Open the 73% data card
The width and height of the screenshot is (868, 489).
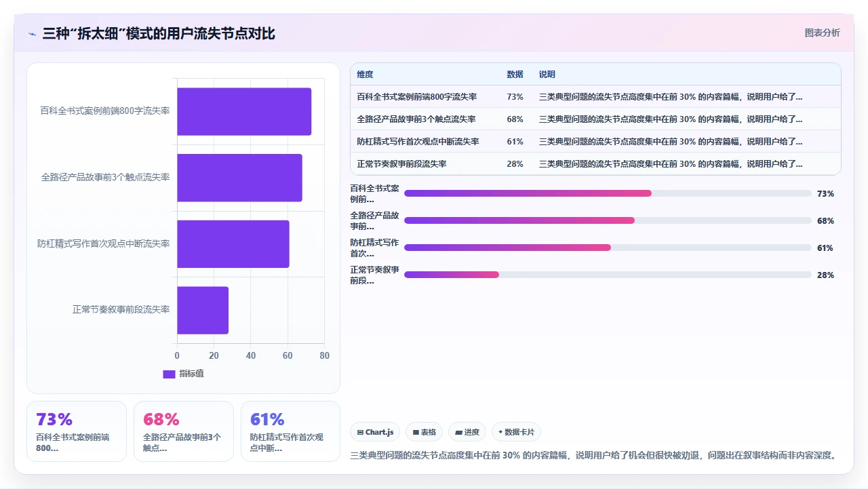77,431
